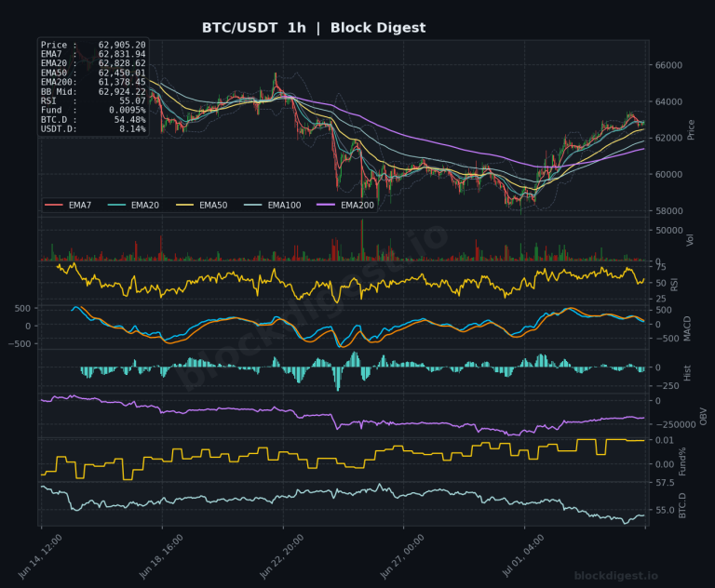Click the Fund% panel axis label

pyautogui.click(x=682, y=461)
